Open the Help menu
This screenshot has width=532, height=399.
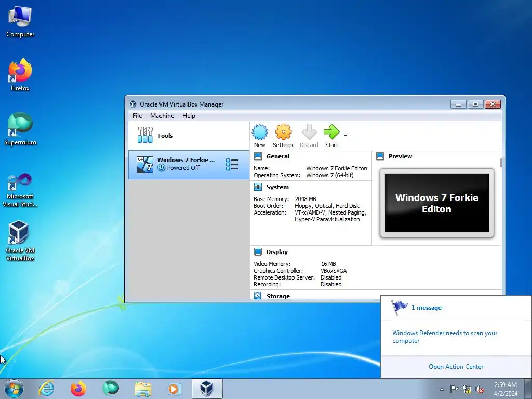189,116
